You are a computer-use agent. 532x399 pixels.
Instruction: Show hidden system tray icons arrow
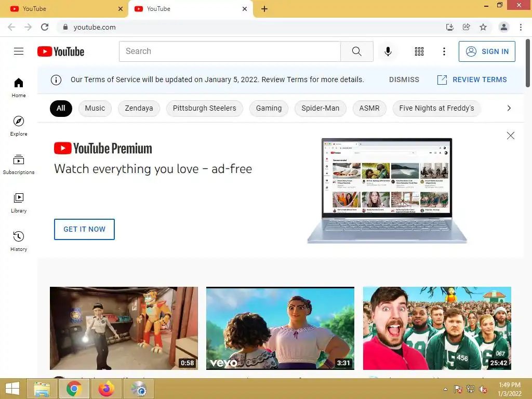[x=445, y=389]
